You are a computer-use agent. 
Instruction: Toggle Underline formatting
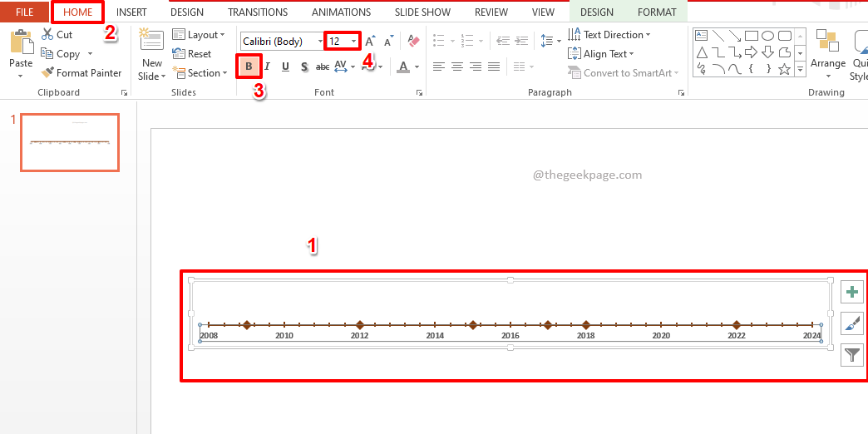coord(285,67)
